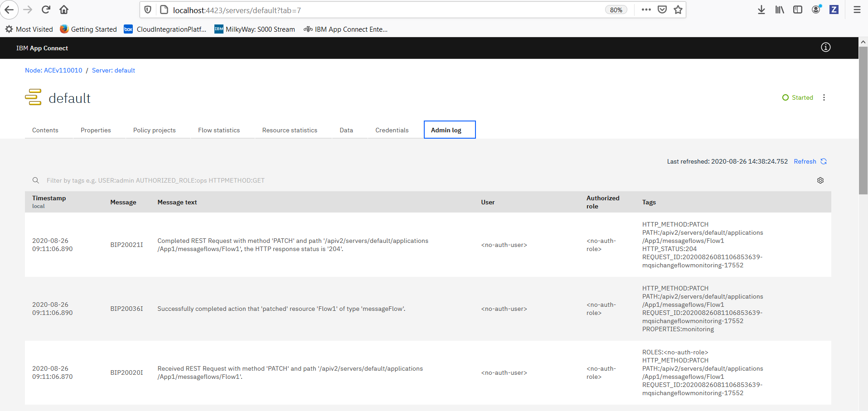
Task: Click message code BIP20036I
Action: coord(126,309)
